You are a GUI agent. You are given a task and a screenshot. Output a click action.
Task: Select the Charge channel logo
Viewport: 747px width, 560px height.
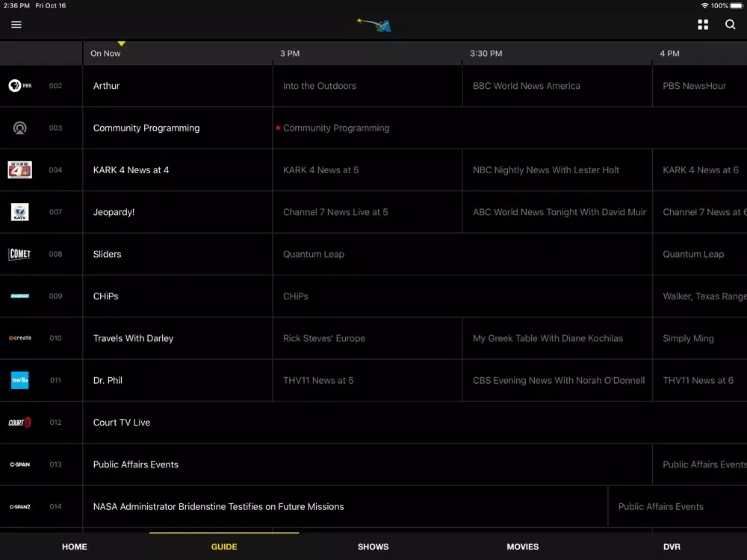click(20, 296)
